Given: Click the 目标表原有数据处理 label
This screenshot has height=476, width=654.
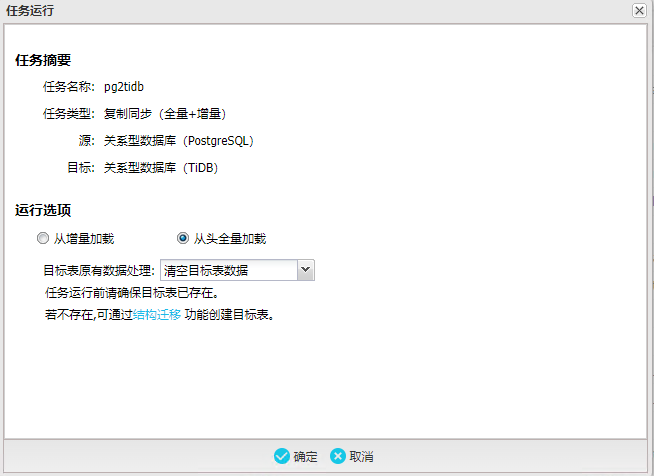Looking at the screenshot, I should tap(99, 270).
